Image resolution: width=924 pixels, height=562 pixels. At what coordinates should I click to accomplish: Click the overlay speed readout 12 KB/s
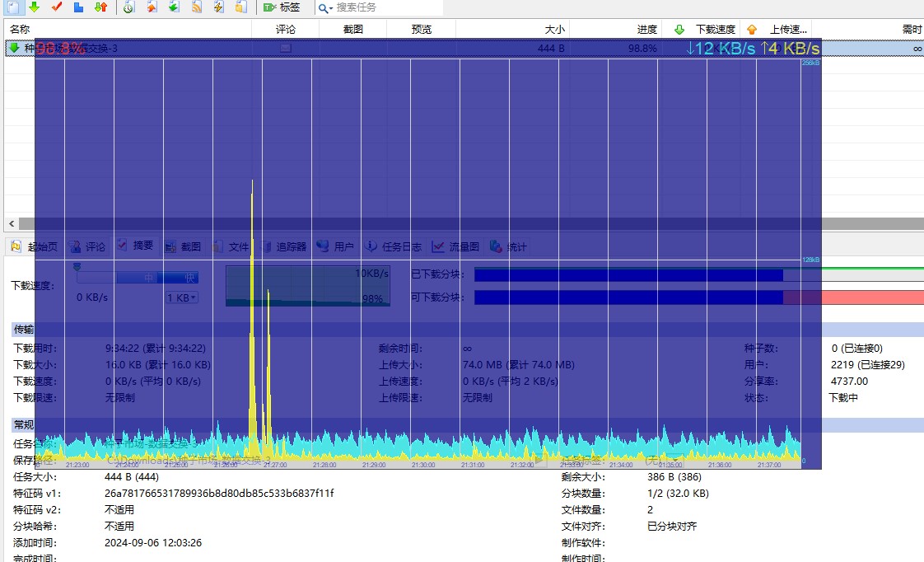[x=720, y=49]
